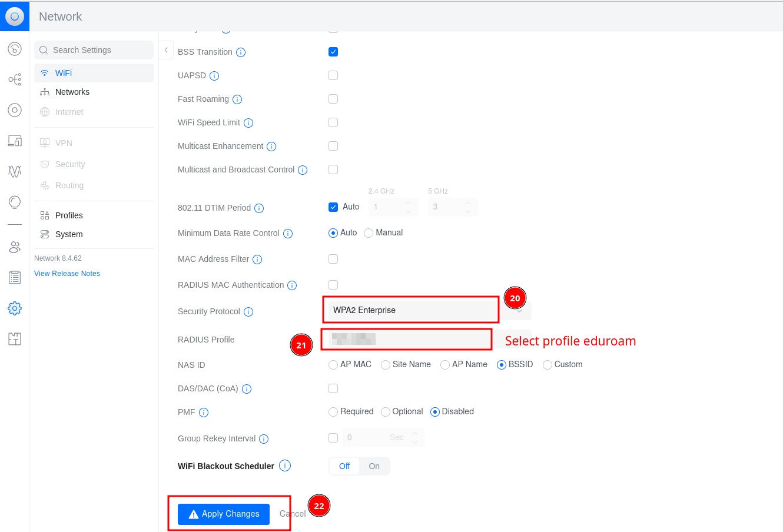Select AP MAC as NAS ID
Screen dimensions: 783x532
333,365
